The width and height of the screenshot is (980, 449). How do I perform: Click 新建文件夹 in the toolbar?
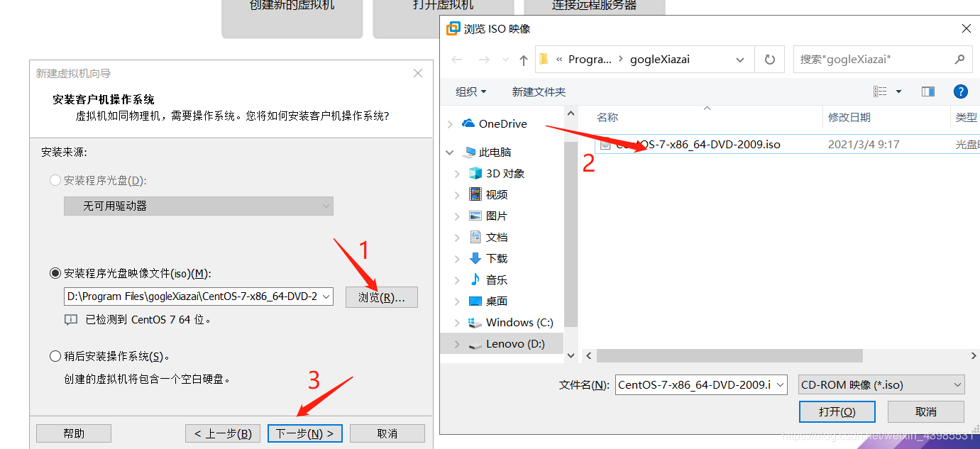click(539, 92)
